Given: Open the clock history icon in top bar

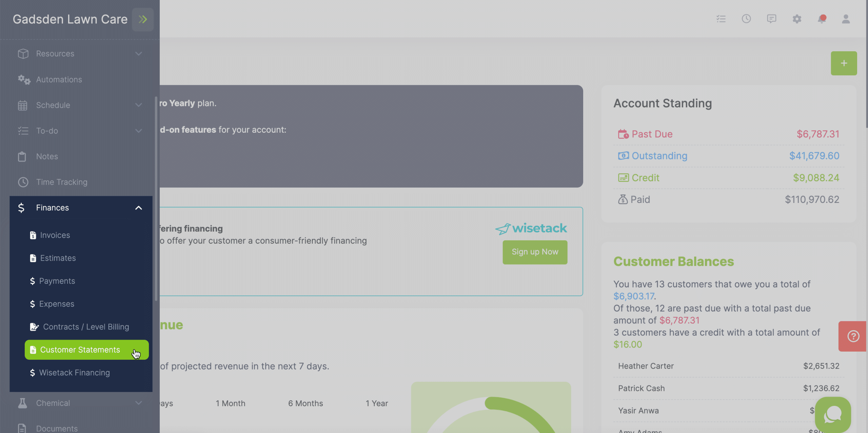Looking at the screenshot, I should tap(746, 19).
